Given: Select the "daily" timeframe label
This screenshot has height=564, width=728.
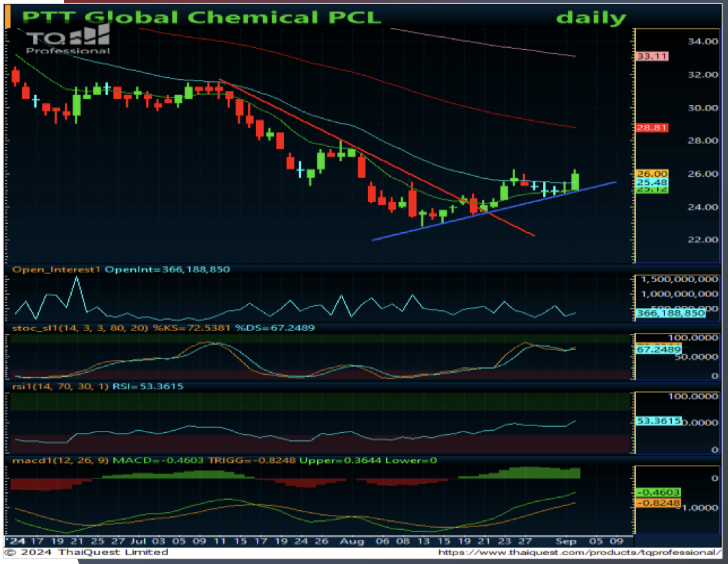Looking at the screenshot, I should 591,18.
